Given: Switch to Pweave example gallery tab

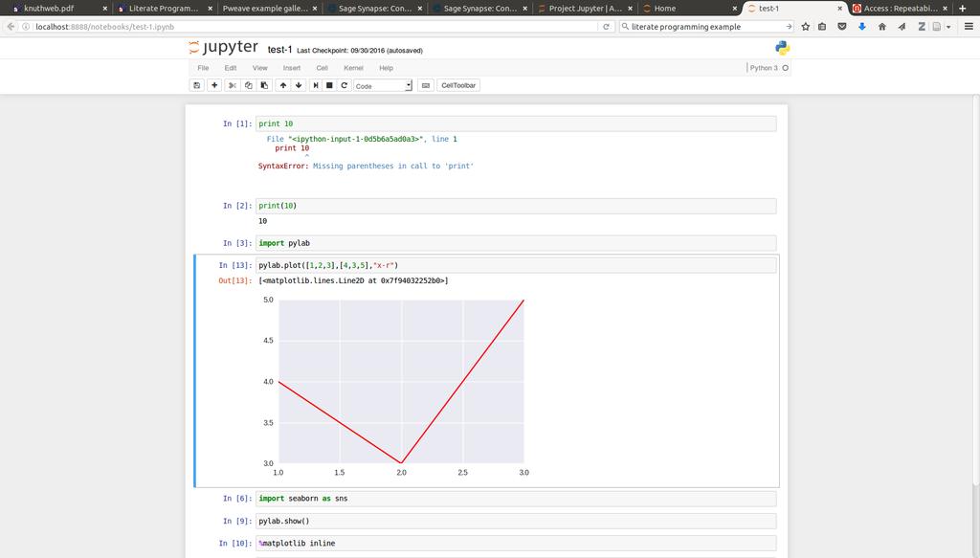Looking at the screenshot, I should click(269, 9).
